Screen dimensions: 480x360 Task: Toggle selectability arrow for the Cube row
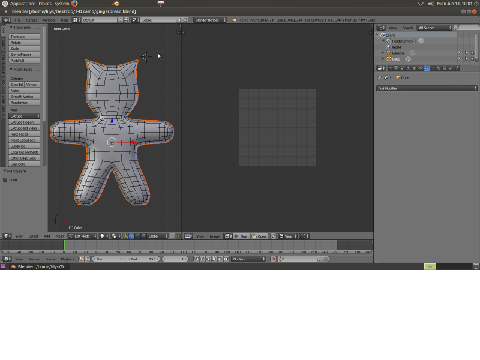[x=466, y=59]
